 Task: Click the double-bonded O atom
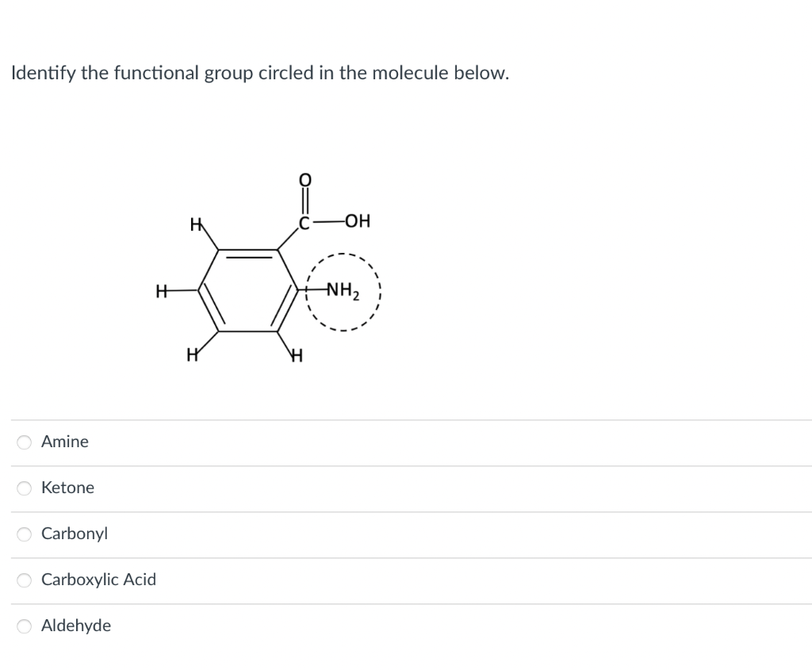pyautogui.click(x=304, y=179)
